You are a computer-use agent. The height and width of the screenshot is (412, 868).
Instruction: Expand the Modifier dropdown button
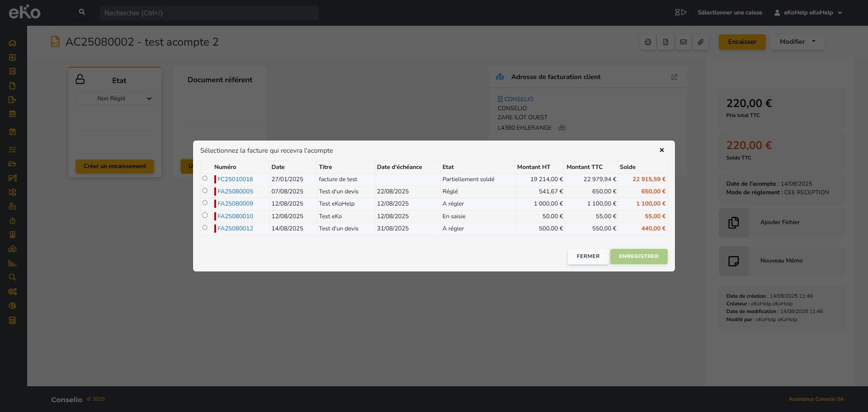tap(797, 42)
